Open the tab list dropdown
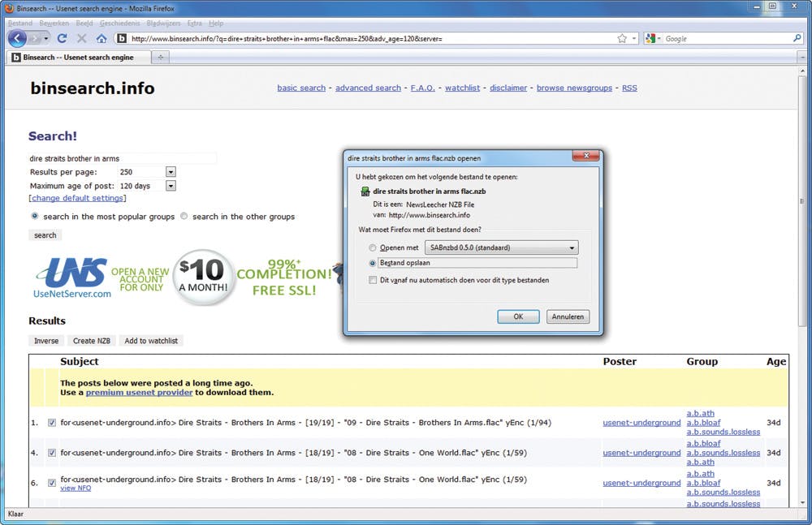Viewport: 812px width, 525px height. (803, 57)
